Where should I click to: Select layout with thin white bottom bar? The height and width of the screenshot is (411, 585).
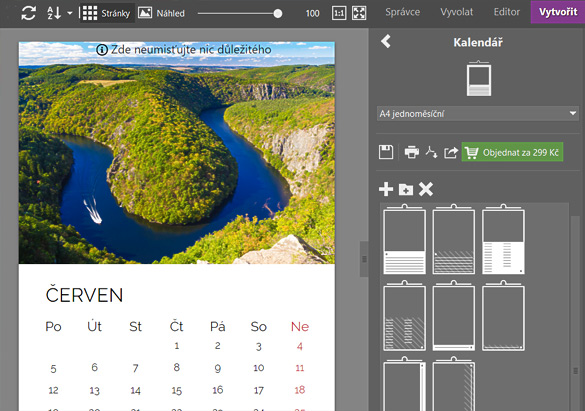point(454,316)
